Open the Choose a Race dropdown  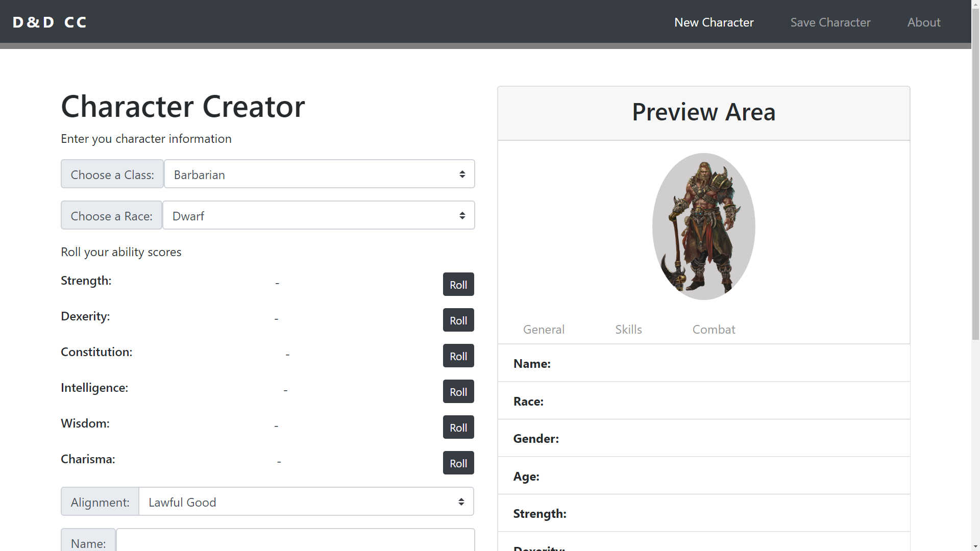pos(318,216)
